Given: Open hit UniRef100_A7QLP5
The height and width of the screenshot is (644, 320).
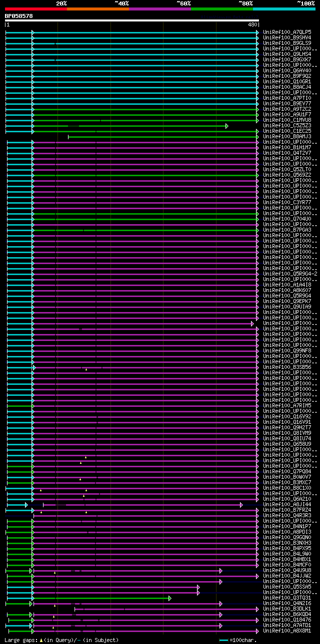Looking at the screenshot, I should (x=287, y=32).
